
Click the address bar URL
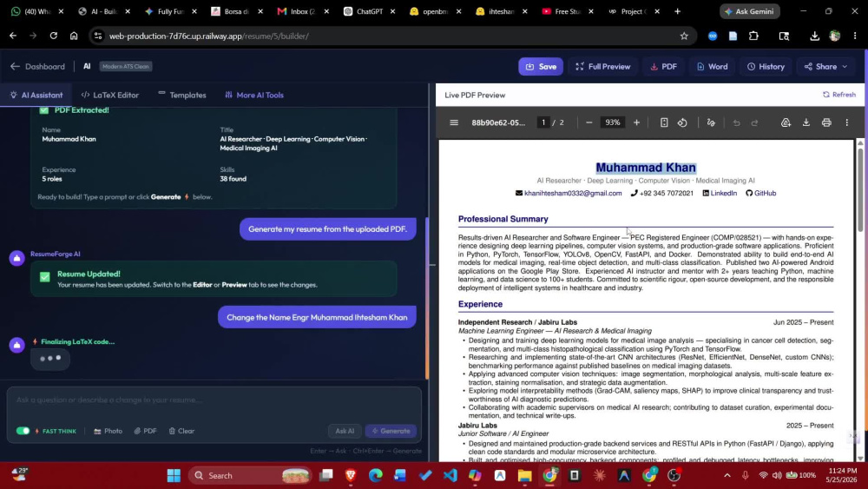[208, 36]
